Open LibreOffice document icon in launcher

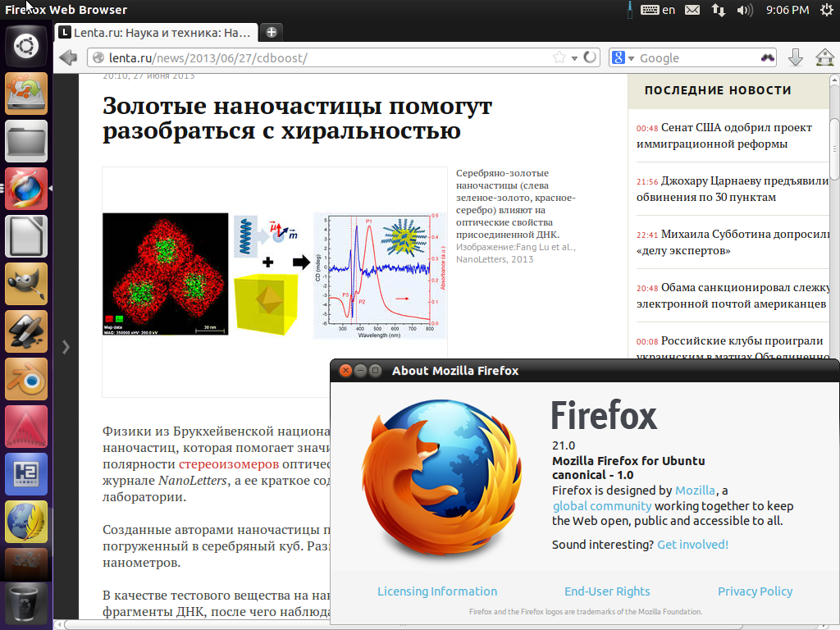(26, 236)
